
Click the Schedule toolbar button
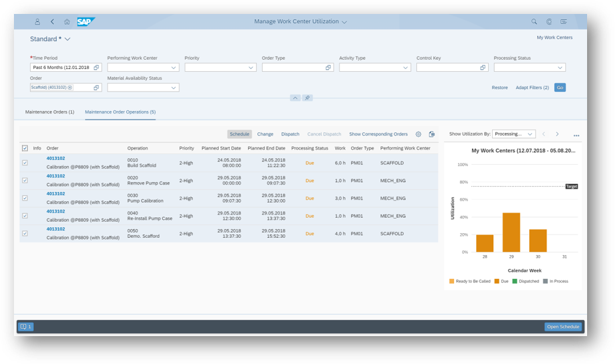(x=239, y=134)
